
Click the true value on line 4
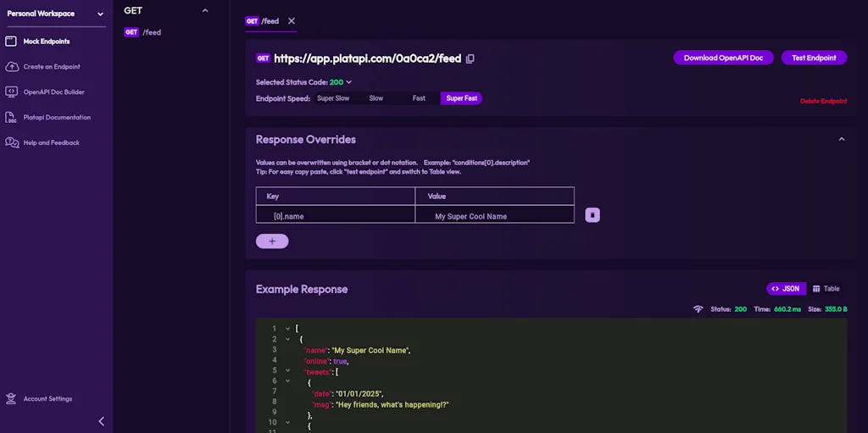pos(341,361)
